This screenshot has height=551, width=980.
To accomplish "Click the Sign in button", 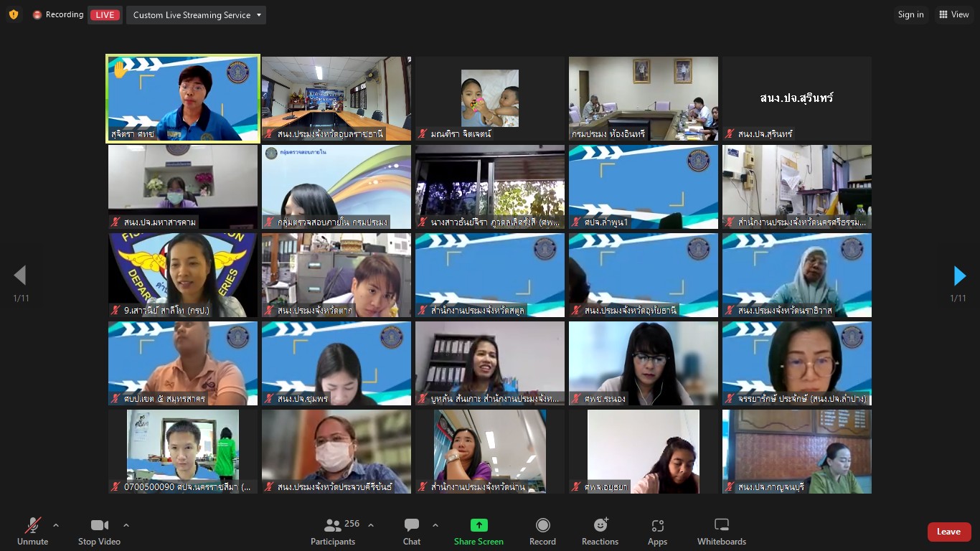I will tap(910, 14).
